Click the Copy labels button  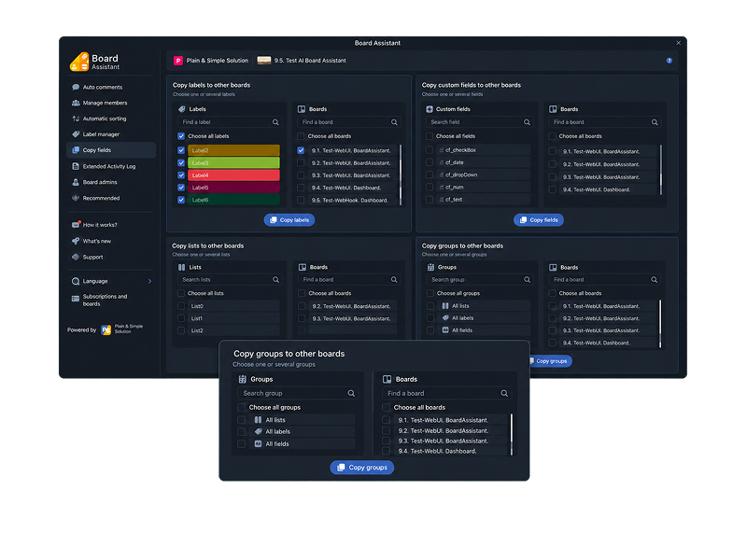click(289, 220)
